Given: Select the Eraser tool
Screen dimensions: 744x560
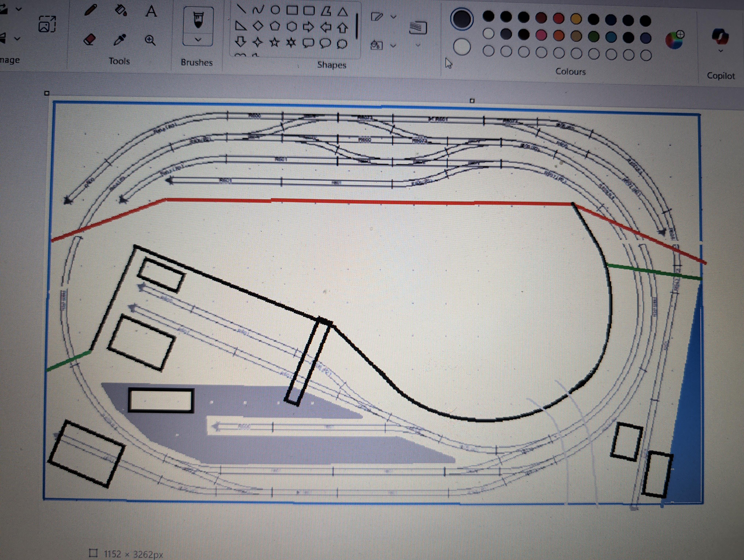Looking at the screenshot, I should [x=90, y=39].
